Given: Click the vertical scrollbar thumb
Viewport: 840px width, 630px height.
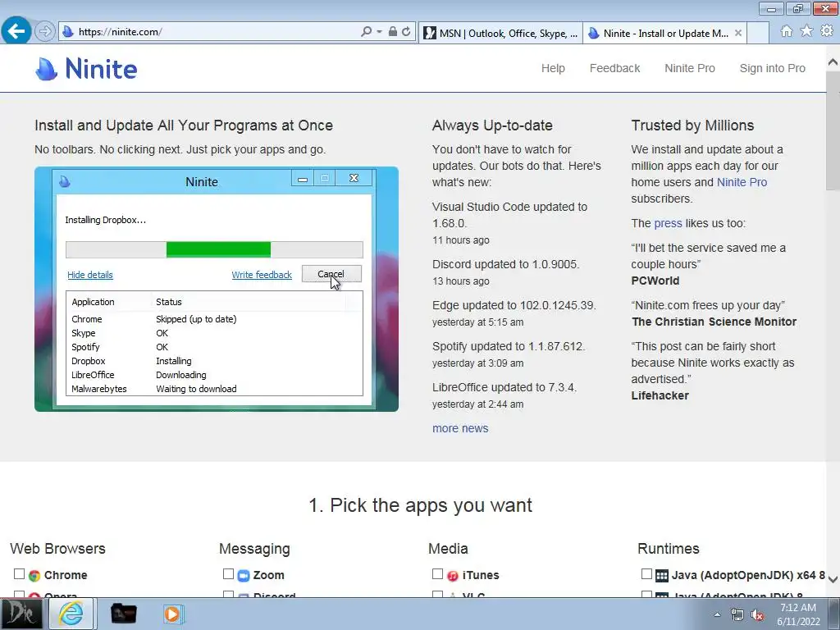Looking at the screenshot, I should (833, 130).
